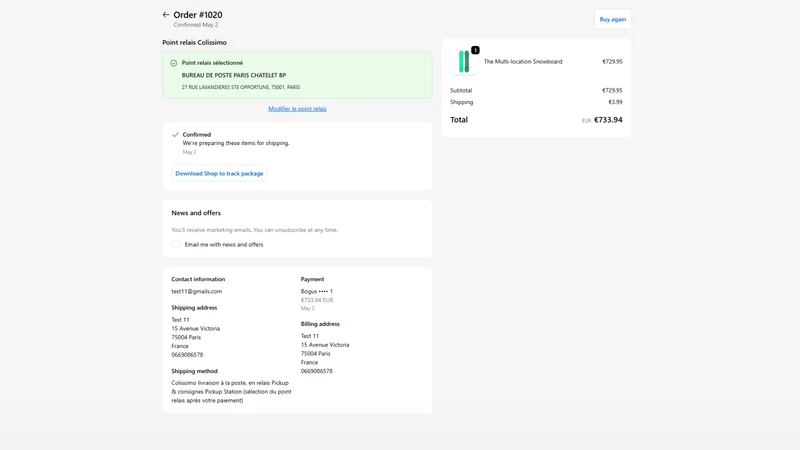This screenshot has width=800, height=450.
Task: Select the Order #1020 heading text
Action: 197,15
